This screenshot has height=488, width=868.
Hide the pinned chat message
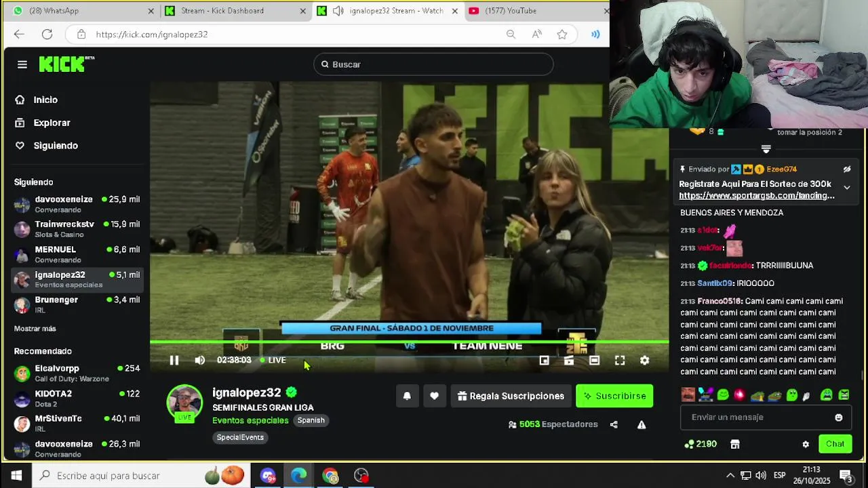847,169
